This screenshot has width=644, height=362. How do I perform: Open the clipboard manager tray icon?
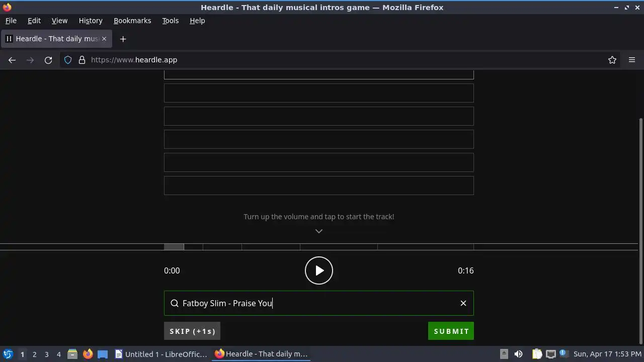[537, 354]
